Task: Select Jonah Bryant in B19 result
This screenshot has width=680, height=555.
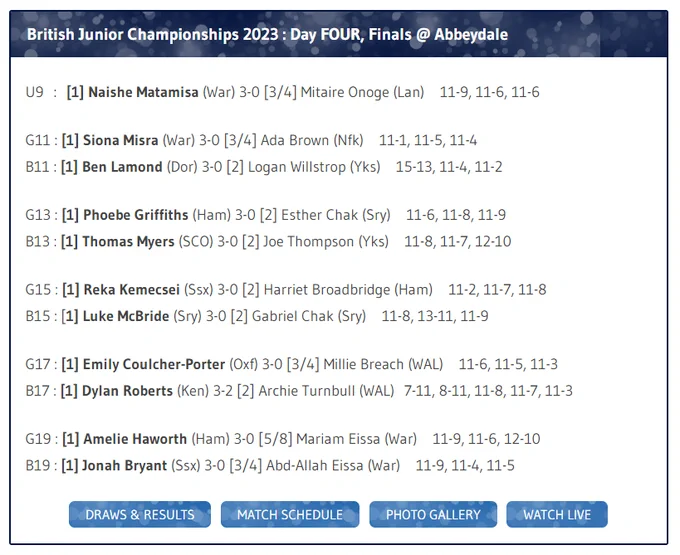Action: pos(124,466)
